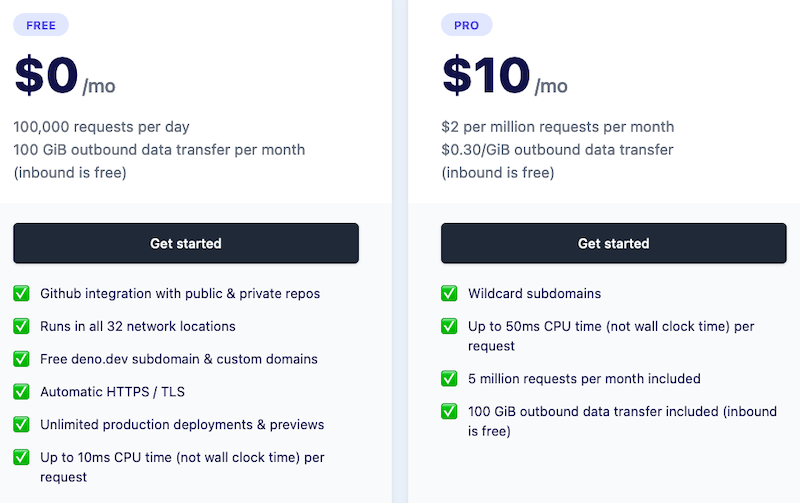Image resolution: width=800 pixels, height=503 pixels.
Task: Click the $0 /mo price heading
Action: [65, 77]
